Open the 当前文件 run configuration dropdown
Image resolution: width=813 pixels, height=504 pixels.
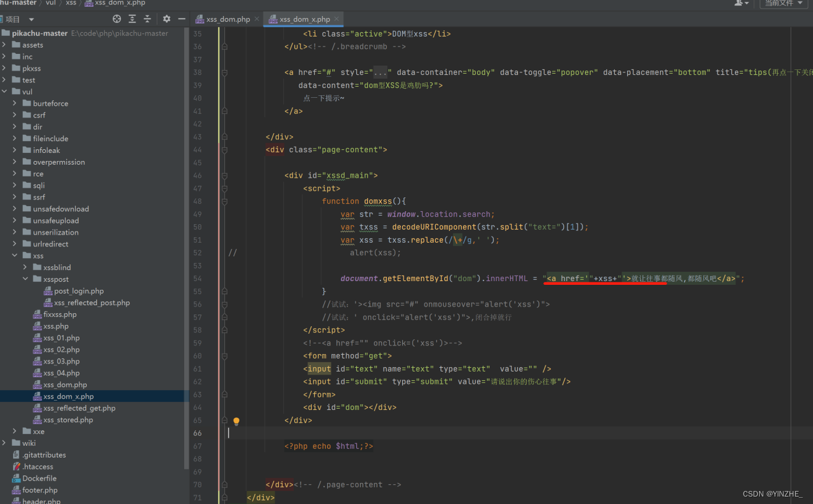pyautogui.click(x=783, y=3)
